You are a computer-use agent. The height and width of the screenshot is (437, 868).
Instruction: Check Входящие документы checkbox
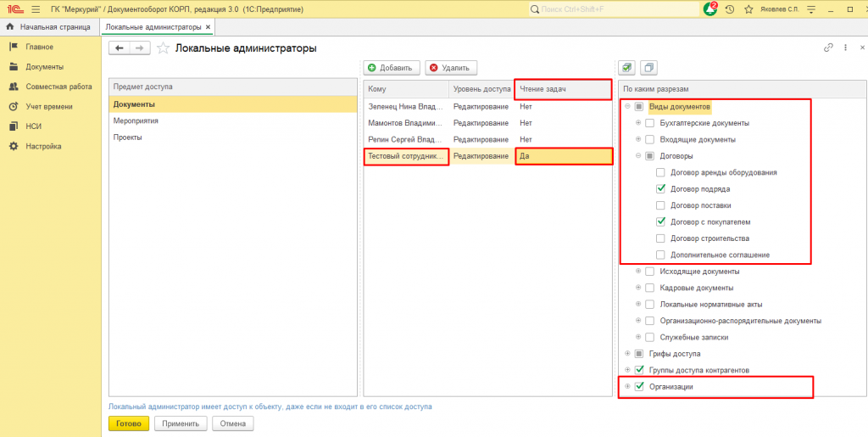650,139
